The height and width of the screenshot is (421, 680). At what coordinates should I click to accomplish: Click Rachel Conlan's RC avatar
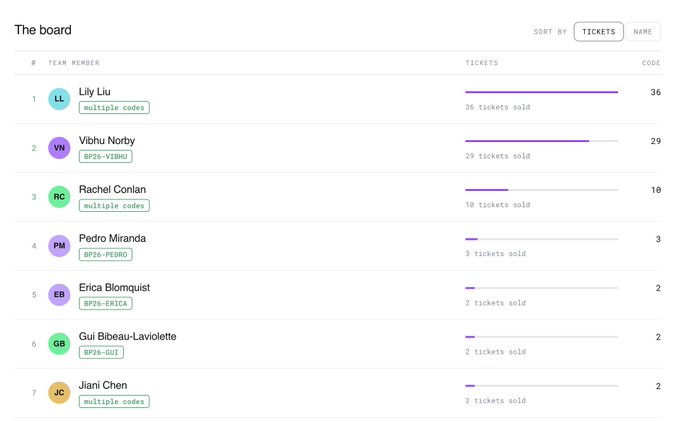tap(59, 197)
